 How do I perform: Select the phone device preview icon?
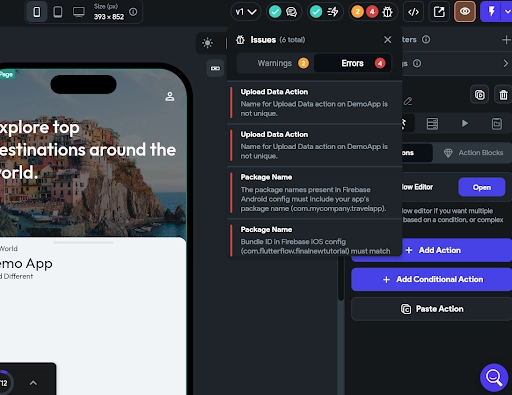coord(37,12)
